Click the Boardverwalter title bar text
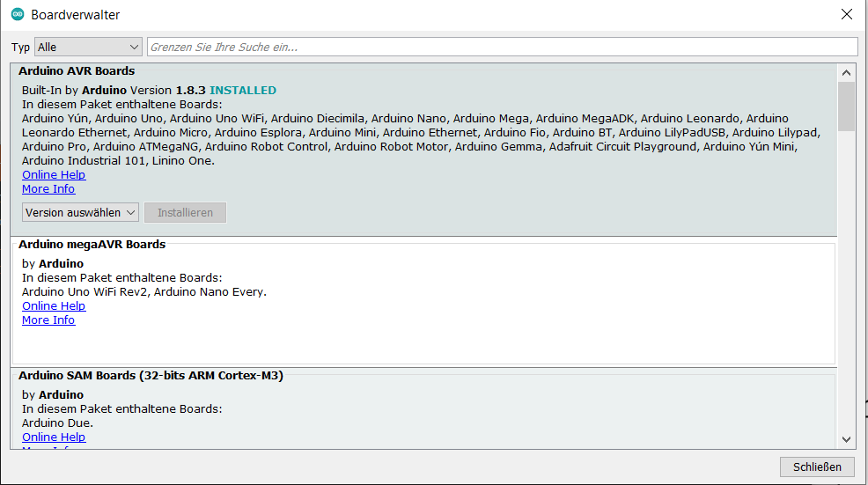 pos(76,15)
